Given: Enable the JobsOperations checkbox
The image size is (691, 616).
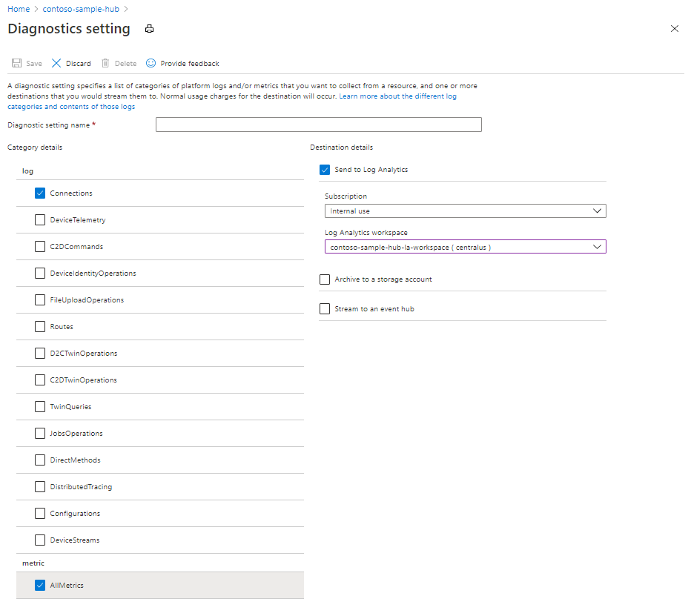Looking at the screenshot, I should [40, 434].
